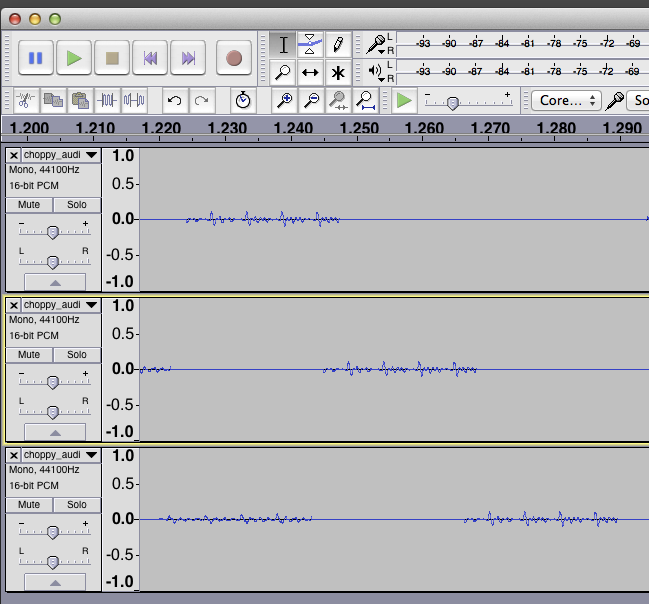Click the second track's pan slider

pyautogui.click(x=53, y=412)
